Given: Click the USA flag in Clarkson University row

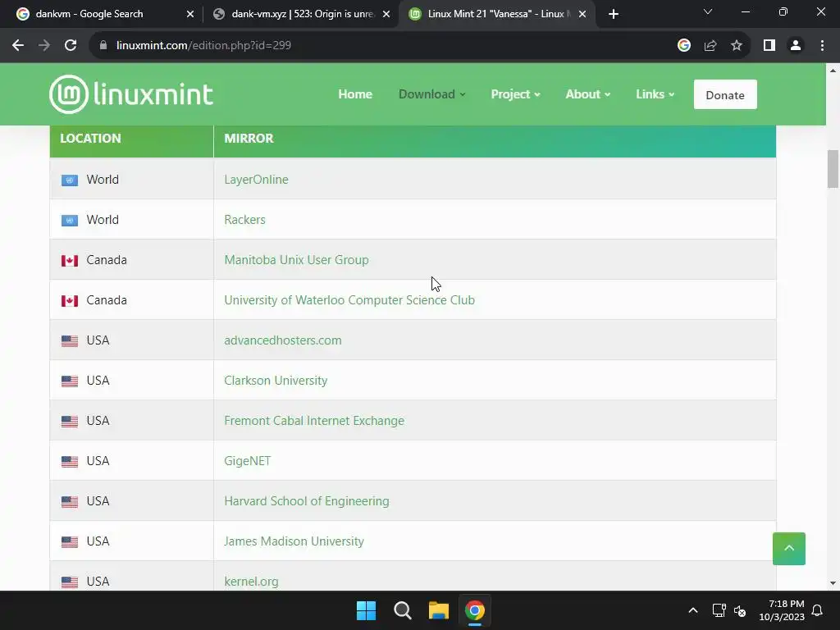Looking at the screenshot, I should pos(70,381).
